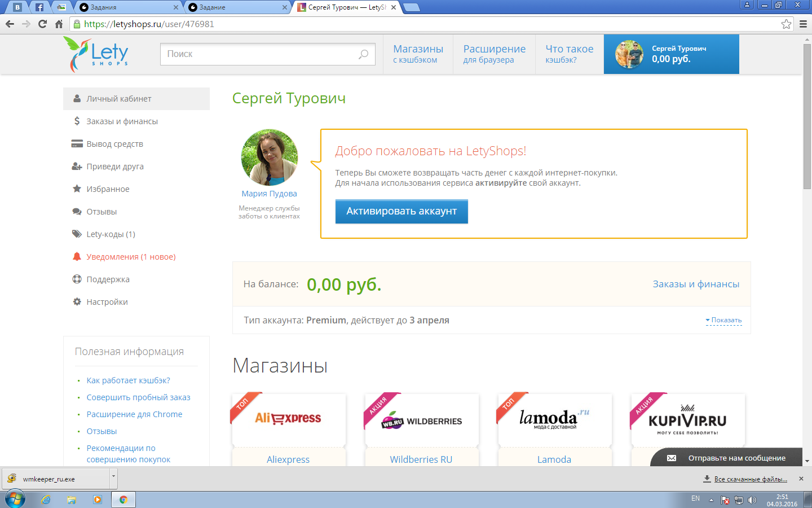
Task: Open the Aliexpress store name link
Action: coord(288,459)
